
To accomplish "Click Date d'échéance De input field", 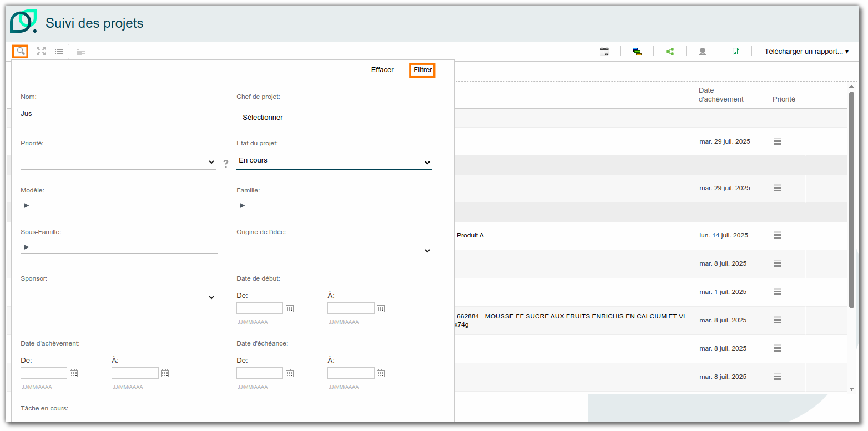I will pos(260,373).
